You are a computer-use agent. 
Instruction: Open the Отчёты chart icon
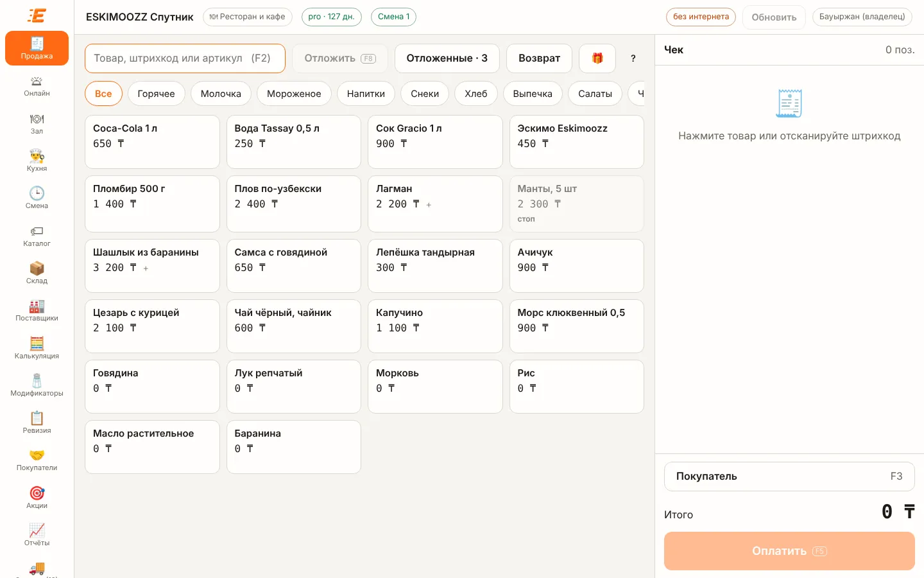[x=37, y=530]
